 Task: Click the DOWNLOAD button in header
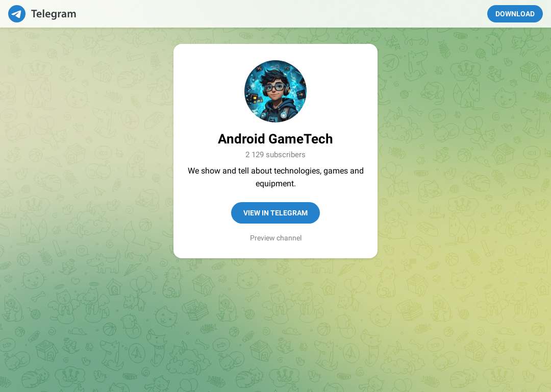pyautogui.click(x=515, y=14)
